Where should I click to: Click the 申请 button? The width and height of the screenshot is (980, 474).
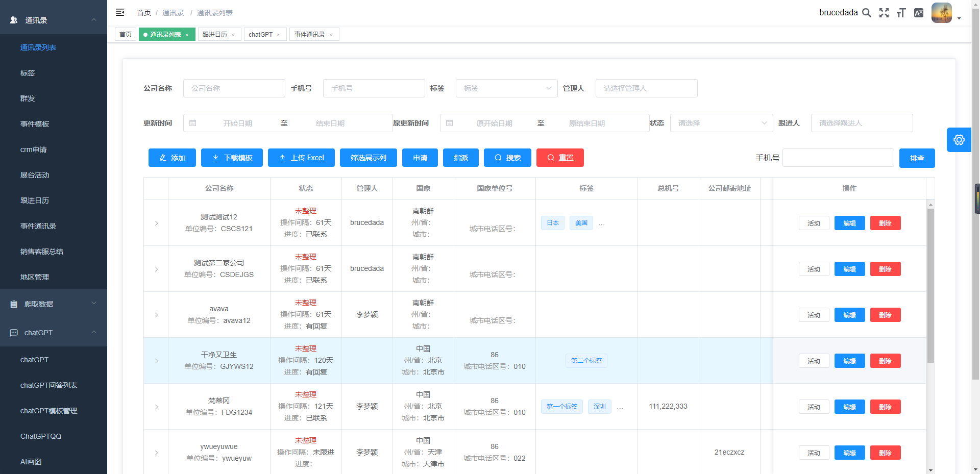coord(420,158)
